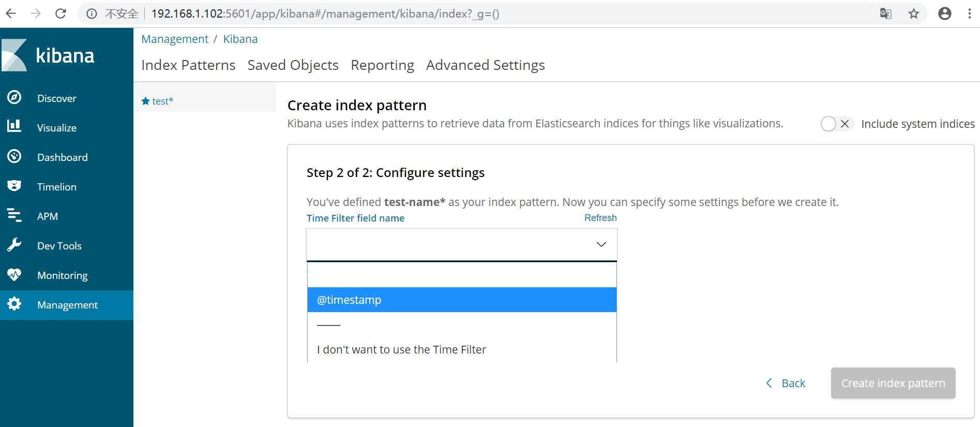Click the Visualize bar chart icon
This screenshot has height=427, width=980.
coord(14,126)
